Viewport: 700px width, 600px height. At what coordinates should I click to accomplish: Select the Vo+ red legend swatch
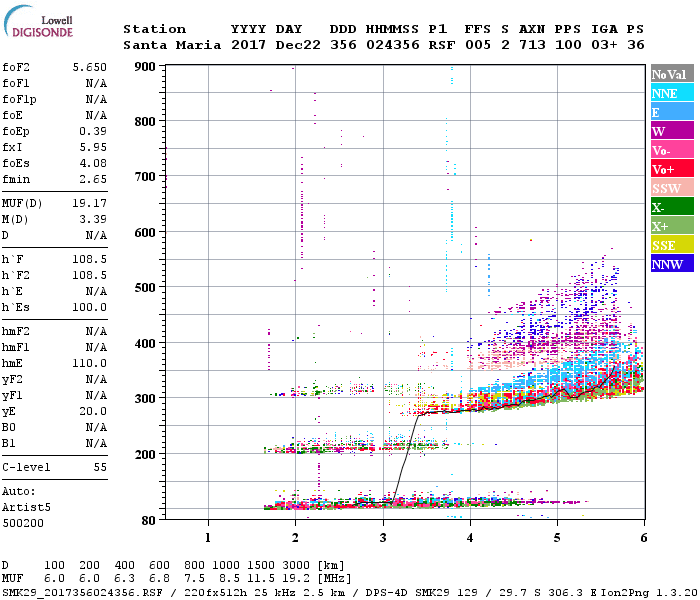[x=672, y=169]
